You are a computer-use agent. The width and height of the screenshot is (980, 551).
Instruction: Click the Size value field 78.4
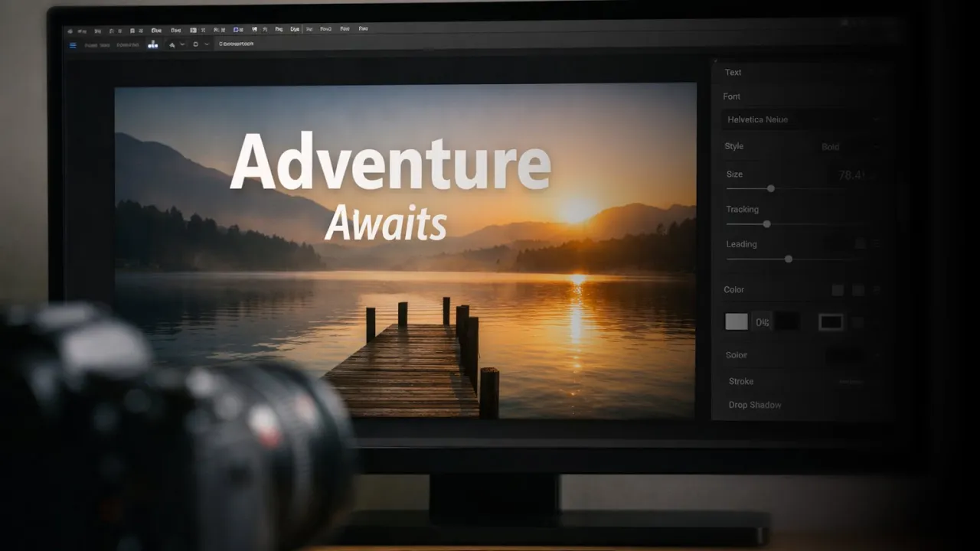tap(853, 175)
